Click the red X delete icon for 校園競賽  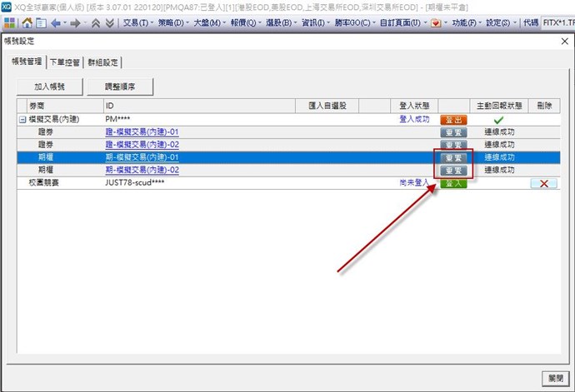click(543, 183)
